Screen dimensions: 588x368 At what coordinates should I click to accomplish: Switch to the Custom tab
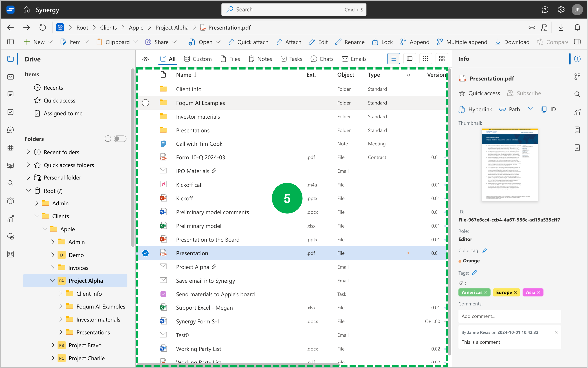tap(198, 59)
